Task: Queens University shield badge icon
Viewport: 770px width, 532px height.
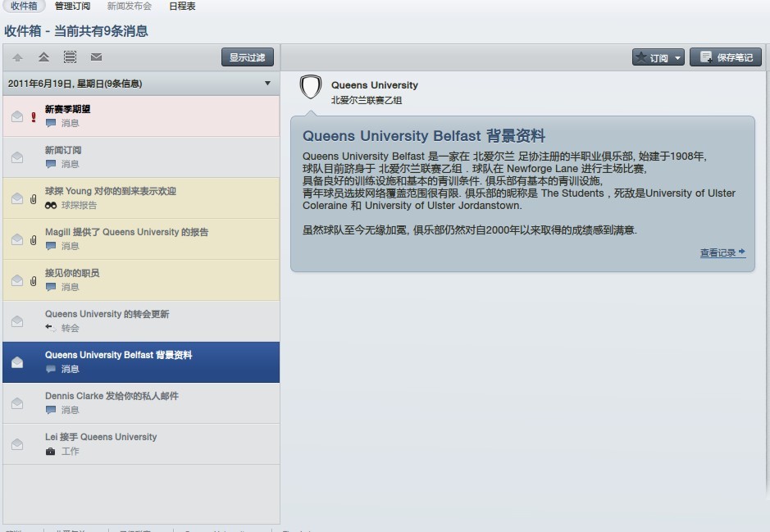Action: [311, 87]
